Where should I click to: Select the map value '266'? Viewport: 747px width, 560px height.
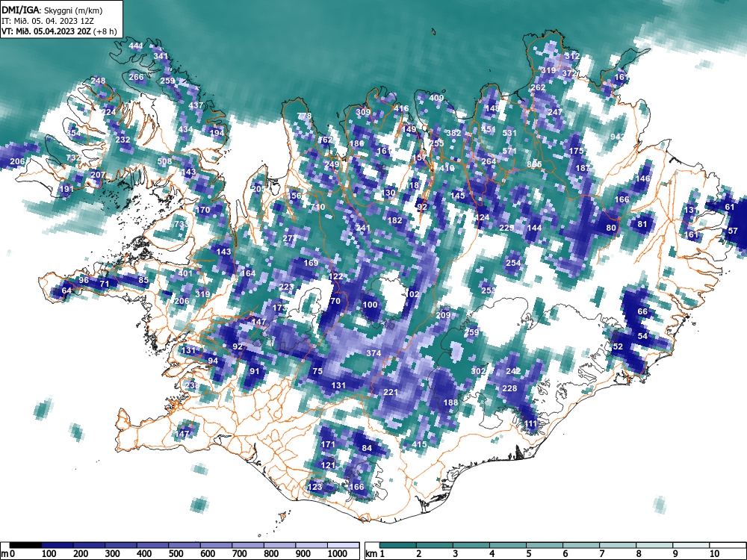coord(136,77)
